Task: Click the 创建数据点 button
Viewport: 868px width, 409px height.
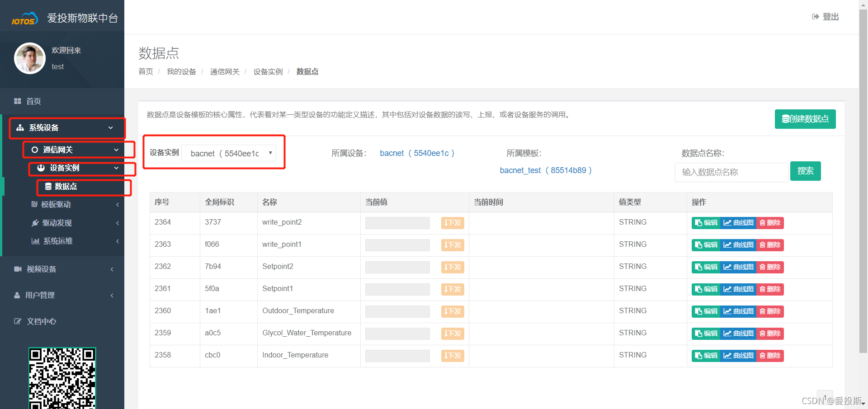Action: coord(805,119)
